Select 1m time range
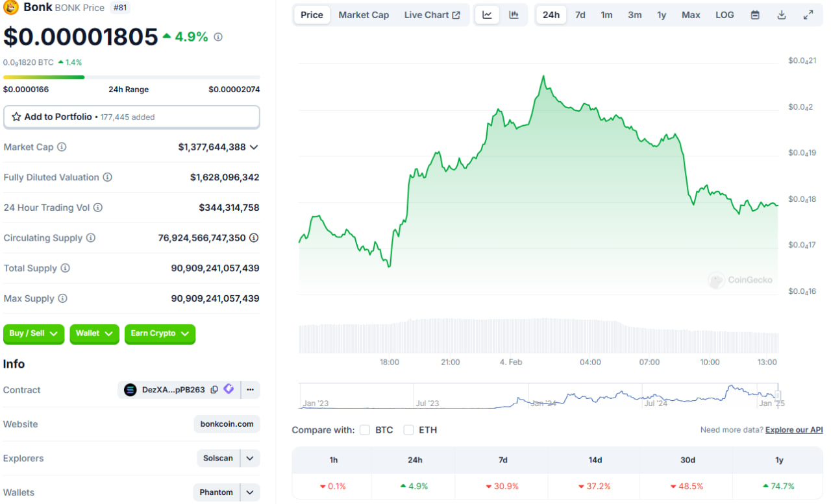Image resolution: width=831 pixels, height=504 pixels. pyautogui.click(x=606, y=15)
